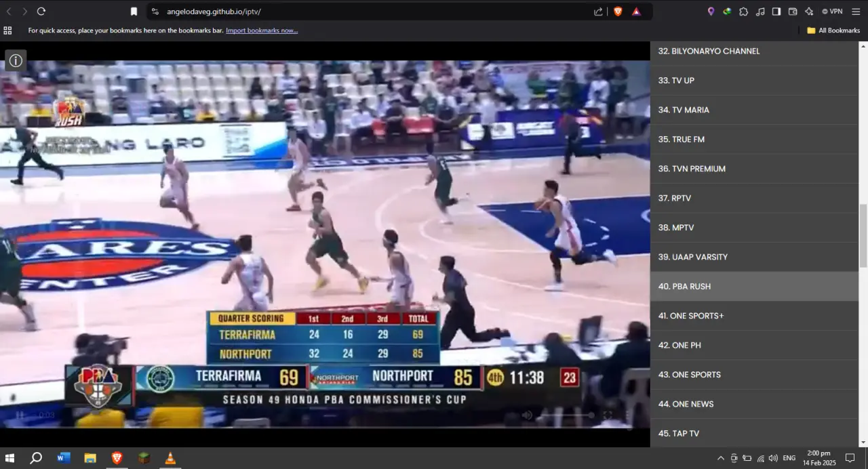Image resolution: width=868 pixels, height=469 pixels.
Task: Open the apps grid on the bookmarks bar
Action: tap(7, 30)
